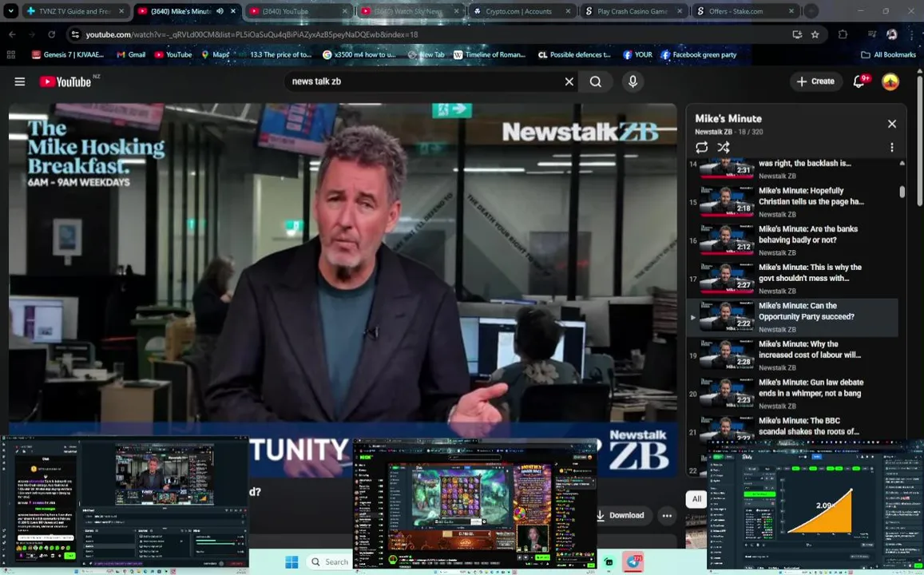This screenshot has width=924, height=575.
Task: Click the playlist panel scrollbar thumb
Action: pos(902,192)
